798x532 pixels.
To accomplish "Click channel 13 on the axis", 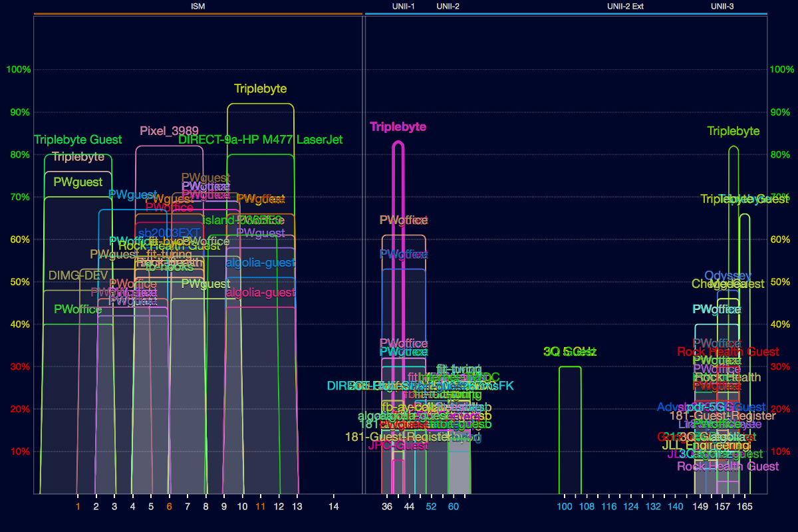I will (x=297, y=507).
